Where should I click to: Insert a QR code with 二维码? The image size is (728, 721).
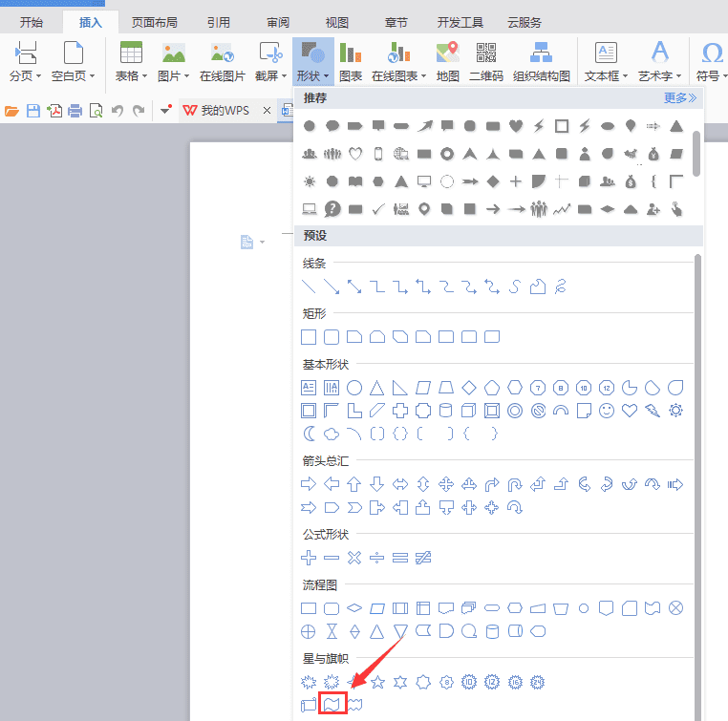point(486,62)
